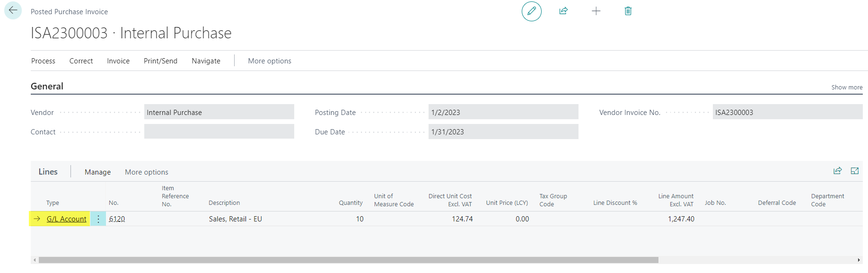
Task: Click the trash delete icon
Action: click(628, 11)
